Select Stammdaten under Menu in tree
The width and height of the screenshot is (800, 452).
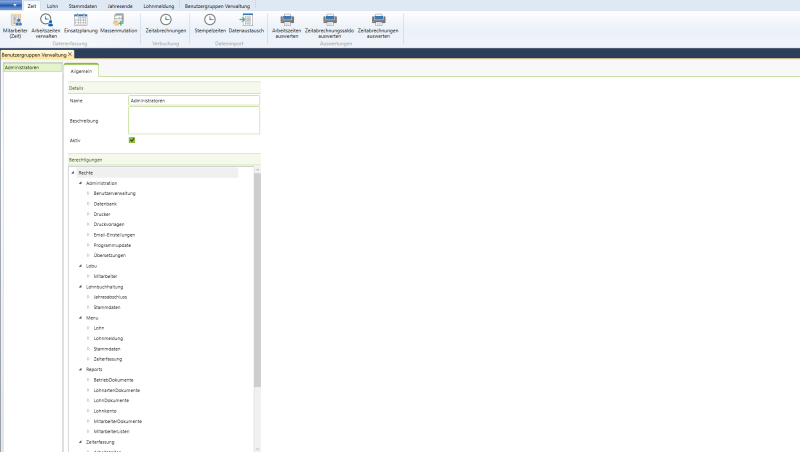pyautogui.click(x=107, y=349)
